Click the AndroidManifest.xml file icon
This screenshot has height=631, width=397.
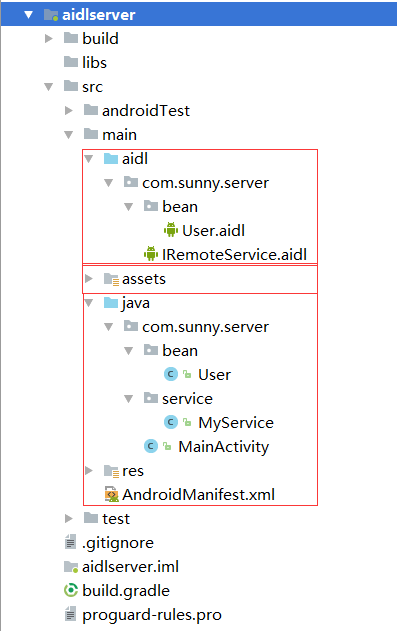[x=111, y=495]
